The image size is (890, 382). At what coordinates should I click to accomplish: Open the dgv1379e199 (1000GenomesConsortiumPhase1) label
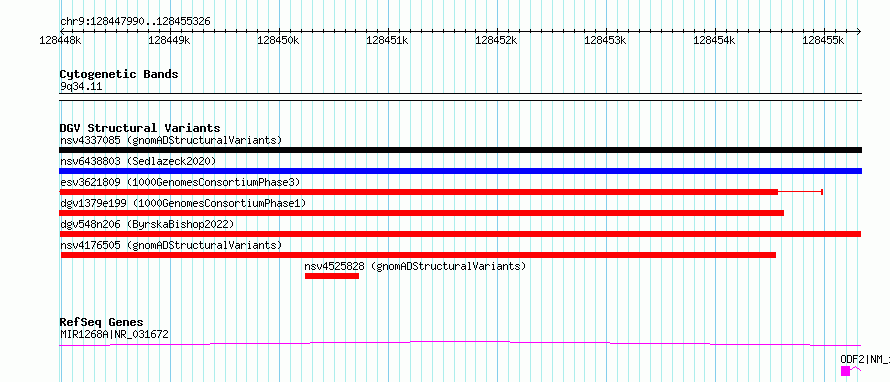click(183, 203)
